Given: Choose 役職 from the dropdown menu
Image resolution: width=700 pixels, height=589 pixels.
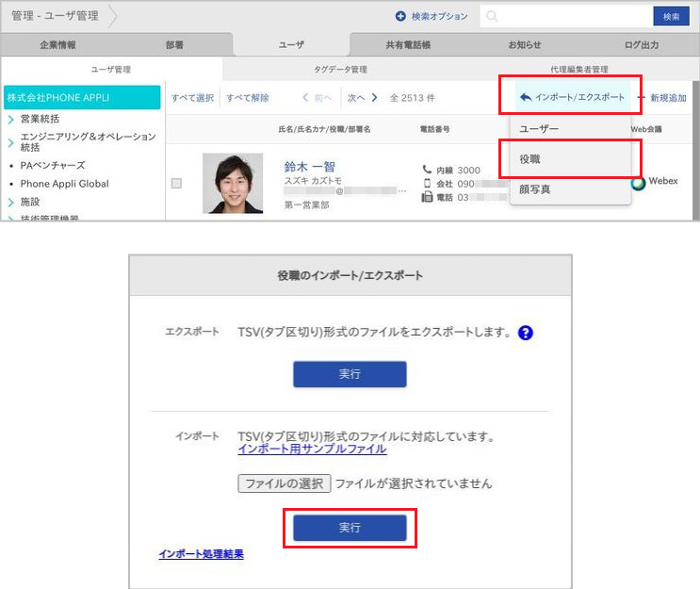Looking at the screenshot, I should coord(570,159).
